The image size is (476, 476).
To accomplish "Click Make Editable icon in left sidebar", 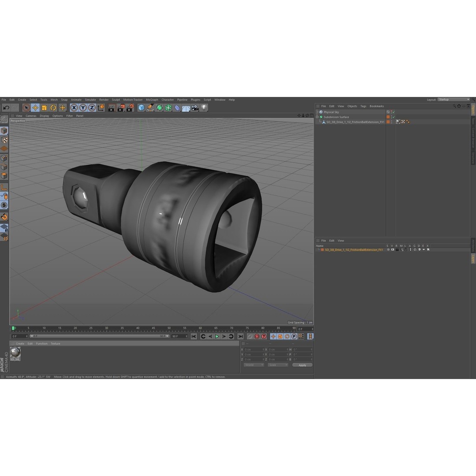I will (4, 119).
